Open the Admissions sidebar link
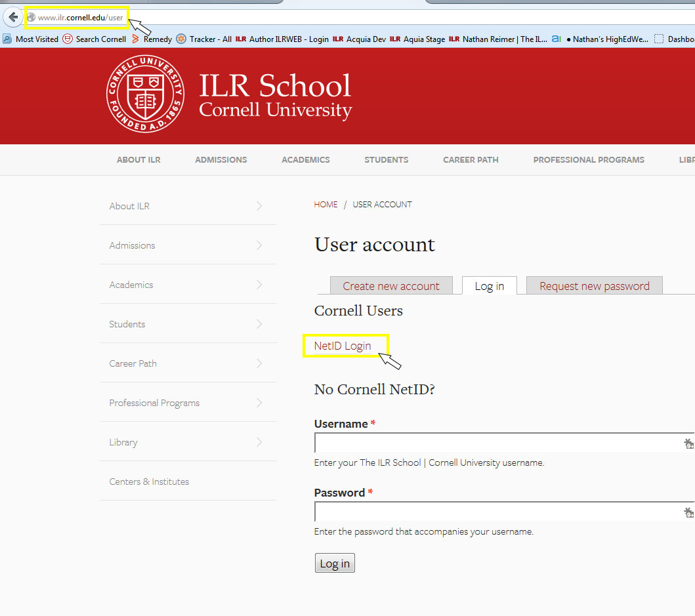 click(132, 245)
